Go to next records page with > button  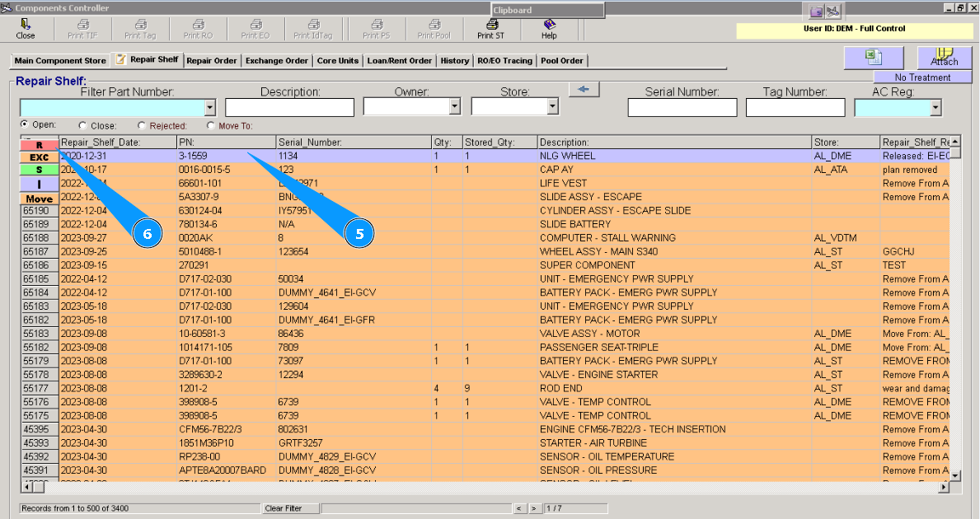[x=534, y=508]
